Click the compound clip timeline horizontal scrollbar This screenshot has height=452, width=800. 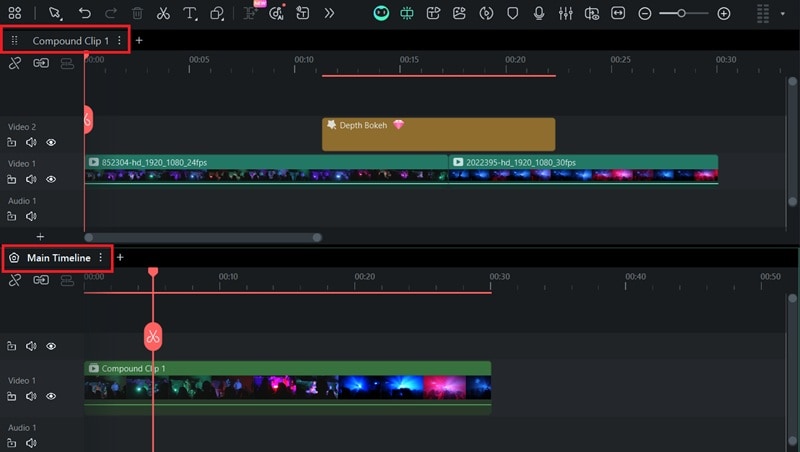pyautogui.click(x=203, y=237)
